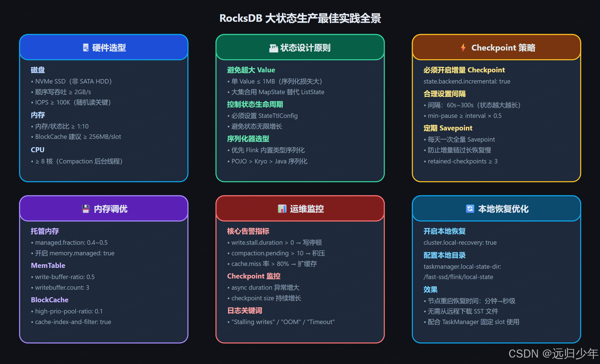Click the BlockCache purple subheading
The height and width of the screenshot is (364, 600).
coord(50,300)
